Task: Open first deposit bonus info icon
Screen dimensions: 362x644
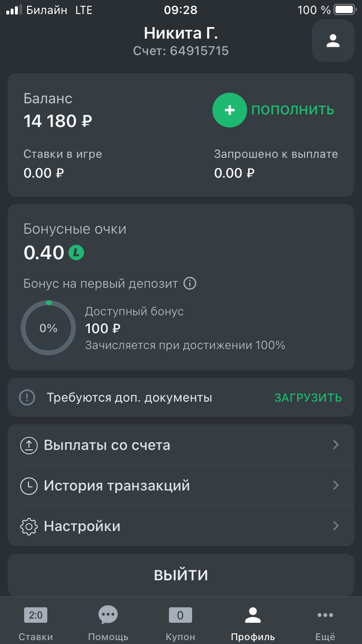Action: point(190,283)
